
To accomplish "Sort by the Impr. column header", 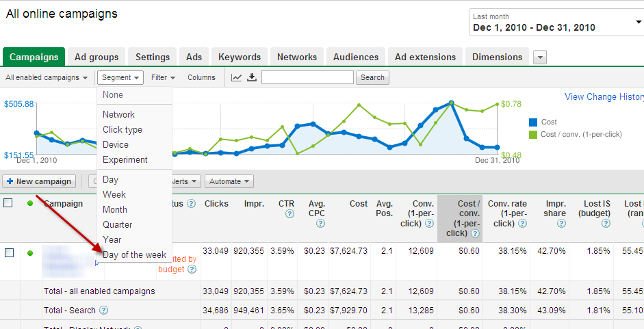I will tap(254, 204).
